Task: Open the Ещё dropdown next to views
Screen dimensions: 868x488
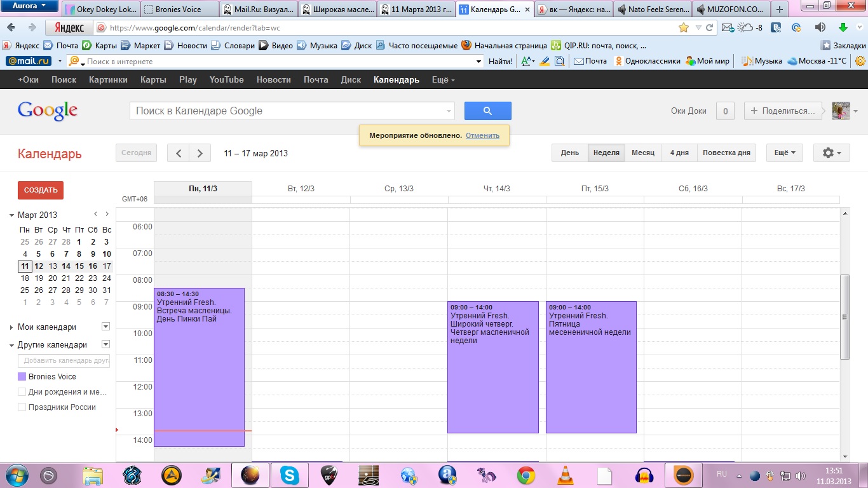Action: pyautogui.click(x=785, y=153)
